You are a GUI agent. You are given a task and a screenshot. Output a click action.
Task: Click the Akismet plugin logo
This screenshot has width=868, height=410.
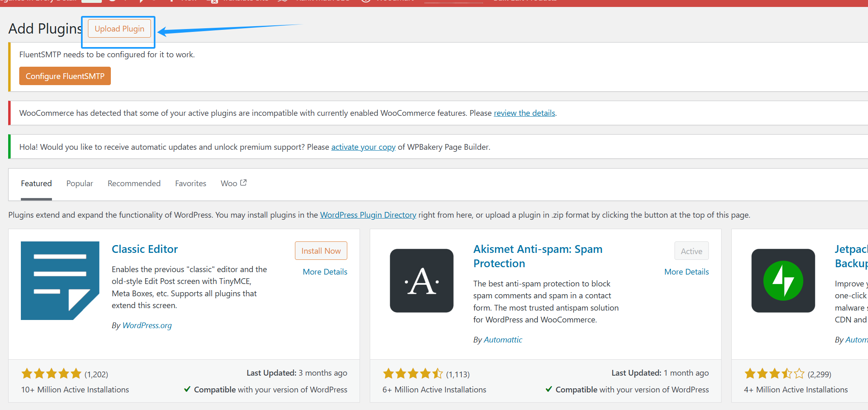pyautogui.click(x=421, y=281)
